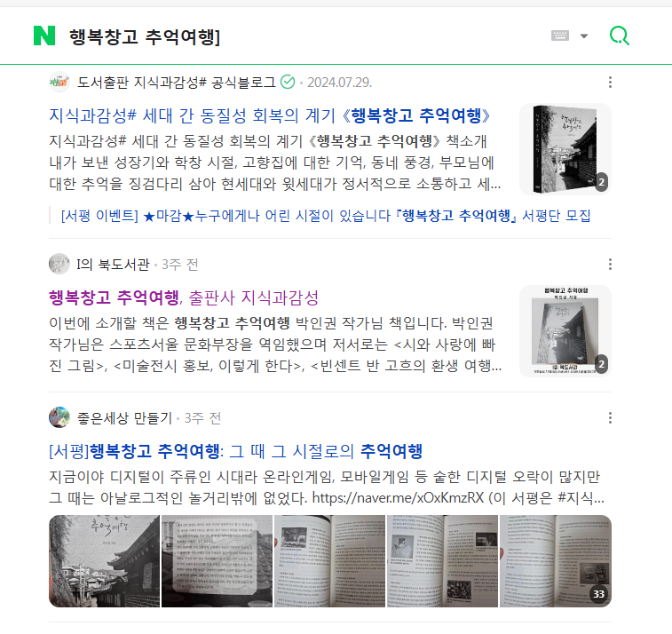Open more options for the 지식과감성 blog result
Viewport: 672px width, 634px height.
pos(610,83)
